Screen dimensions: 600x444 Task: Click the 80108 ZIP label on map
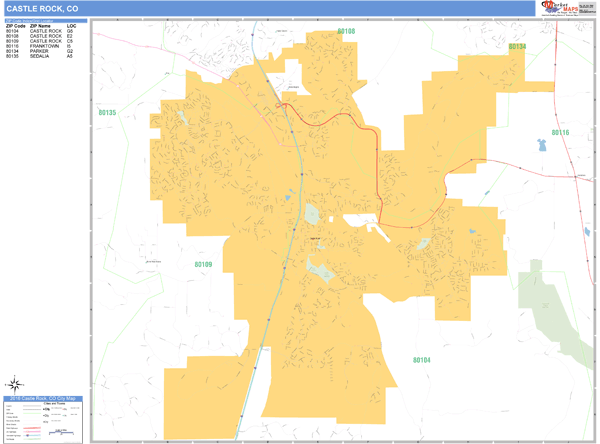[346, 31]
